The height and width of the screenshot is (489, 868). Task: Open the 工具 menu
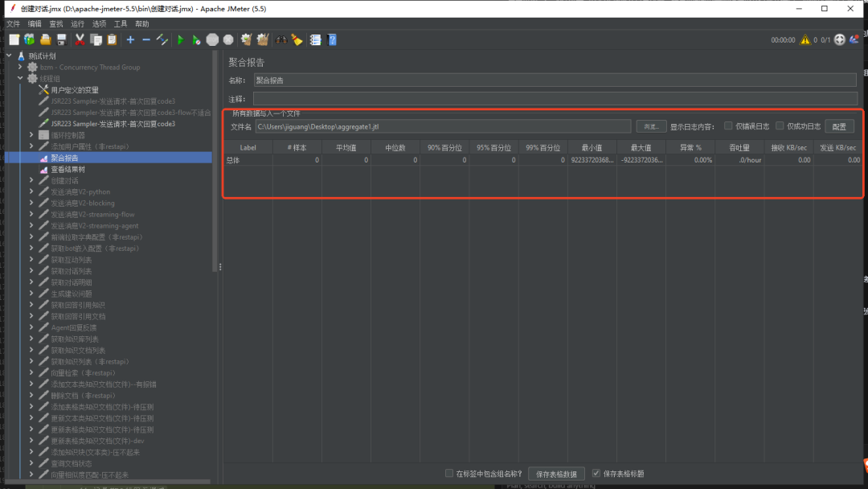click(x=121, y=24)
